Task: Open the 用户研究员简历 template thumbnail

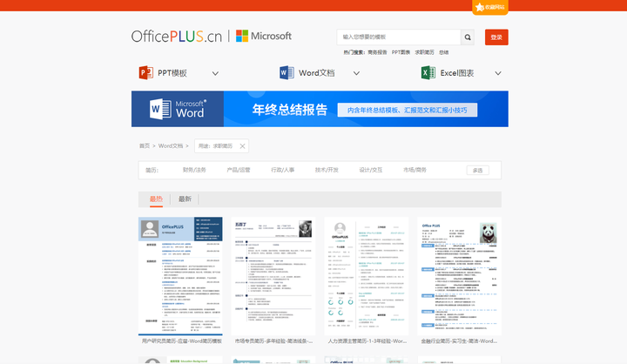Action: click(x=181, y=275)
